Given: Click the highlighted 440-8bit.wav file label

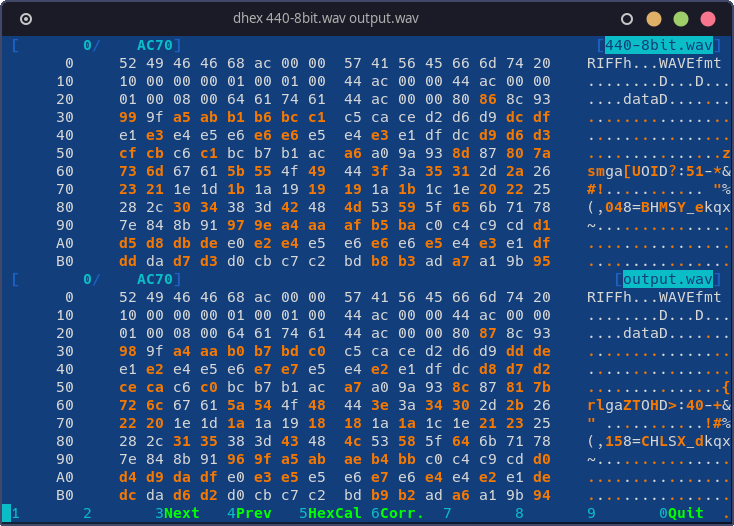Looking at the screenshot, I should click(659, 45).
